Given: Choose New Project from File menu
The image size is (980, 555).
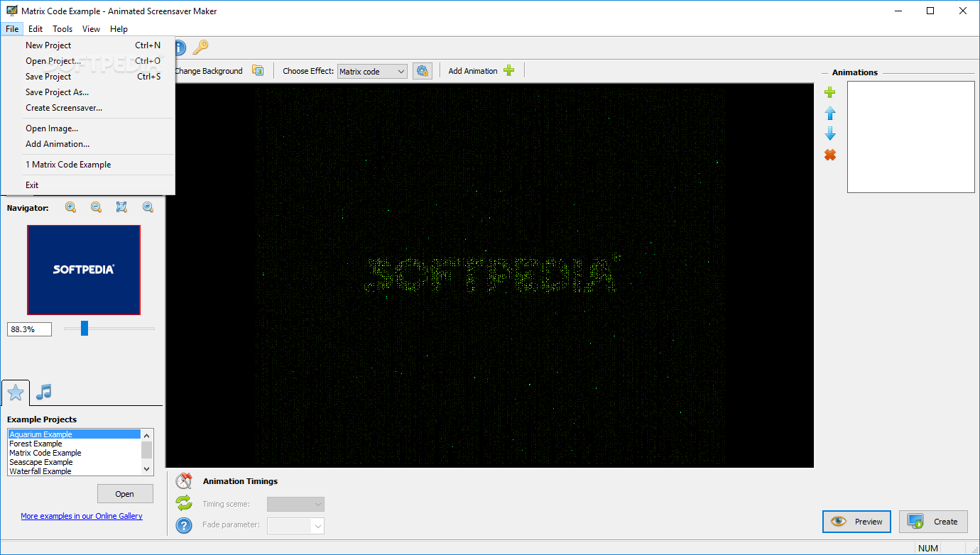Looking at the screenshot, I should tap(88, 45).
